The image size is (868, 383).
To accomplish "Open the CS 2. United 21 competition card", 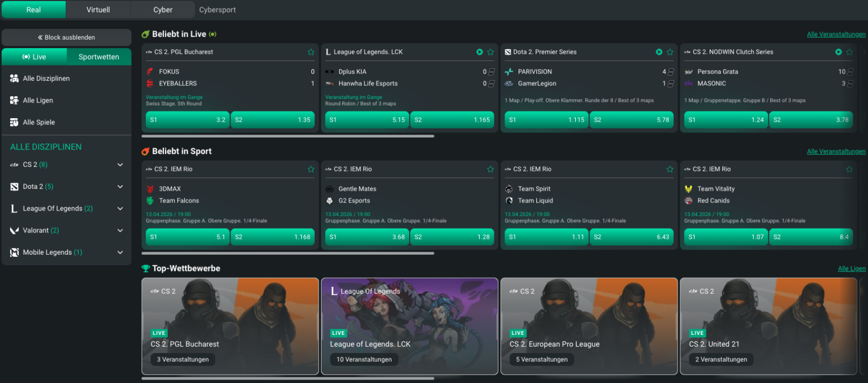I will click(769, 326).
